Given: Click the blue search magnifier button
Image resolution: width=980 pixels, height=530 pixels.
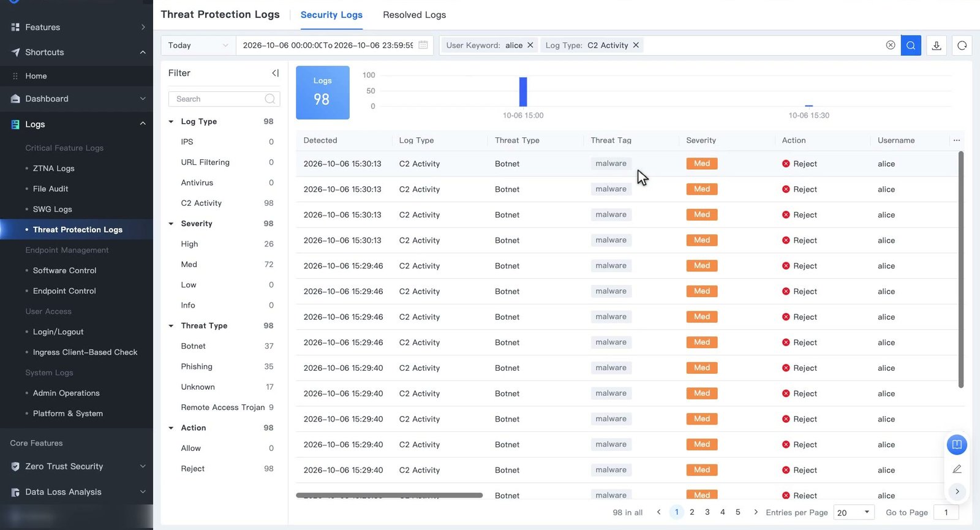Looking at the screenshot, I should point(911,45).
